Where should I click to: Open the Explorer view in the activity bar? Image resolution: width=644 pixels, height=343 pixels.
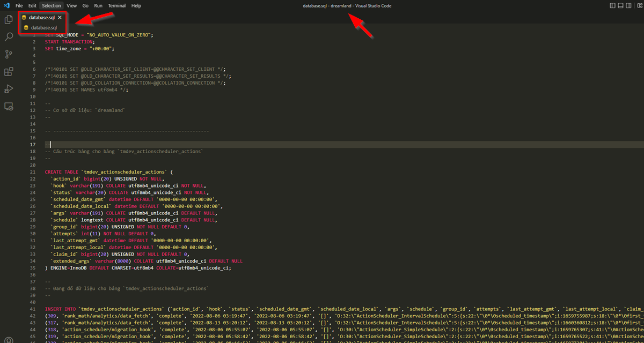[8, 19]
